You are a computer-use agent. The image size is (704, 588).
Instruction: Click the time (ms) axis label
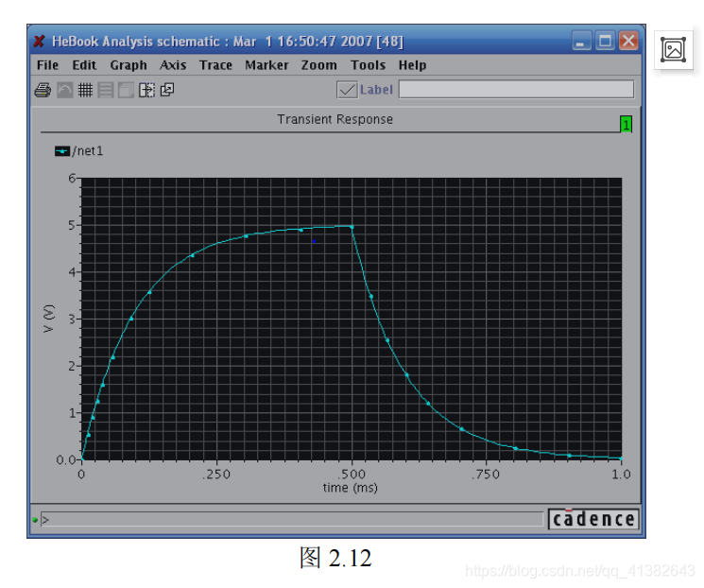point(351,488)
